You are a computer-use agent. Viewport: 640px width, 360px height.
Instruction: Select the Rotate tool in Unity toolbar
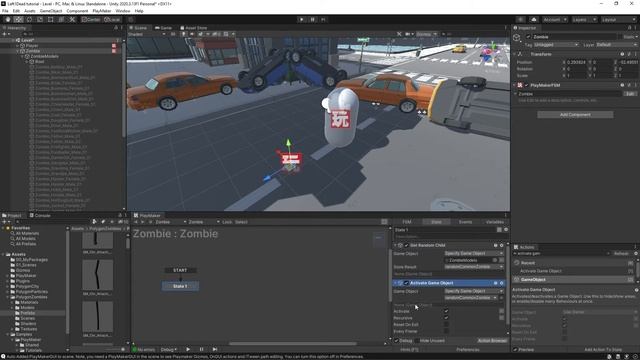[29, 19]
